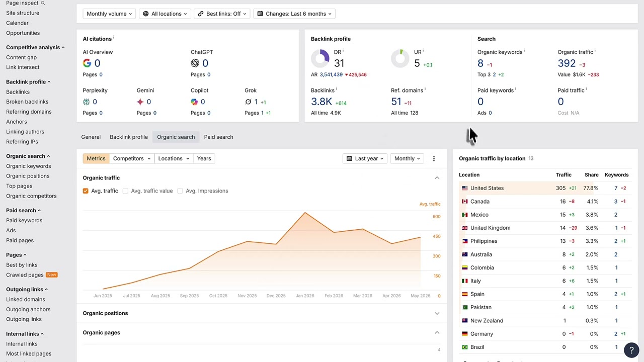The width and height of the screenshot is (644, 362).
Task: Uncheck the Avg. traffic checkbox
Action: point(86,191)
